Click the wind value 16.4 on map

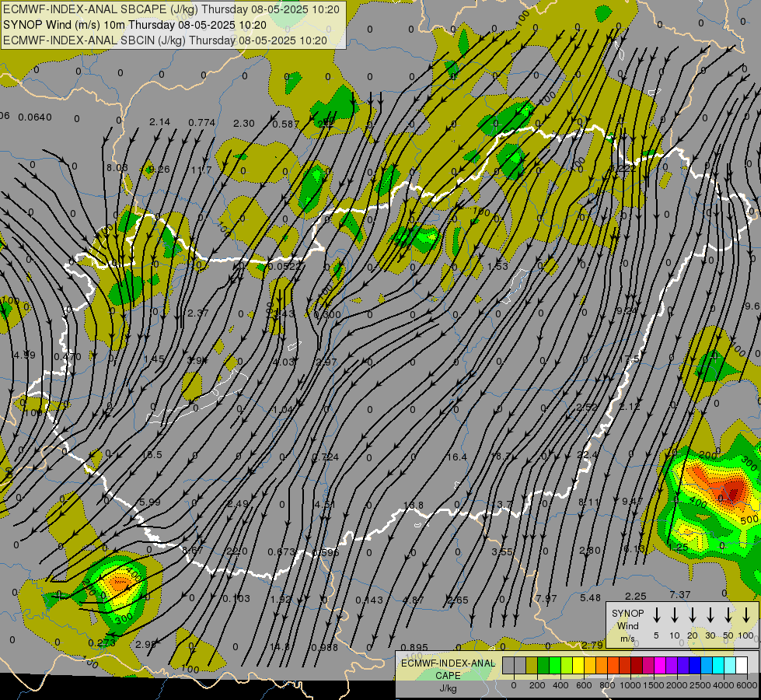coord(457,457)
